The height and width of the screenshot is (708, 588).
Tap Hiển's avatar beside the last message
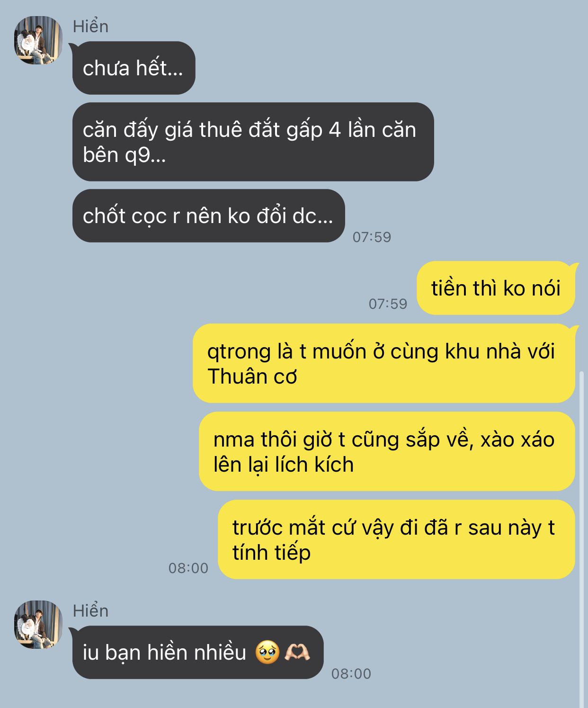click(38, 625)
